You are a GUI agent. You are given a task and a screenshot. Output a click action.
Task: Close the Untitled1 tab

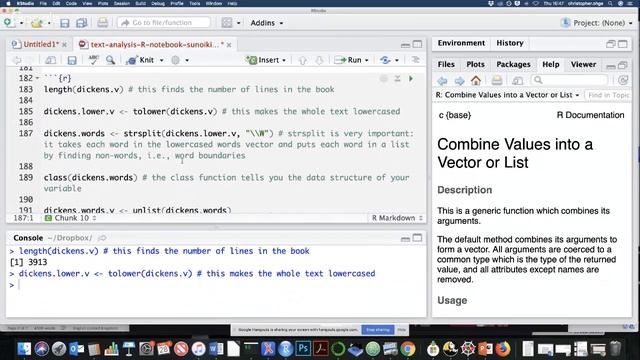(64, 44)
